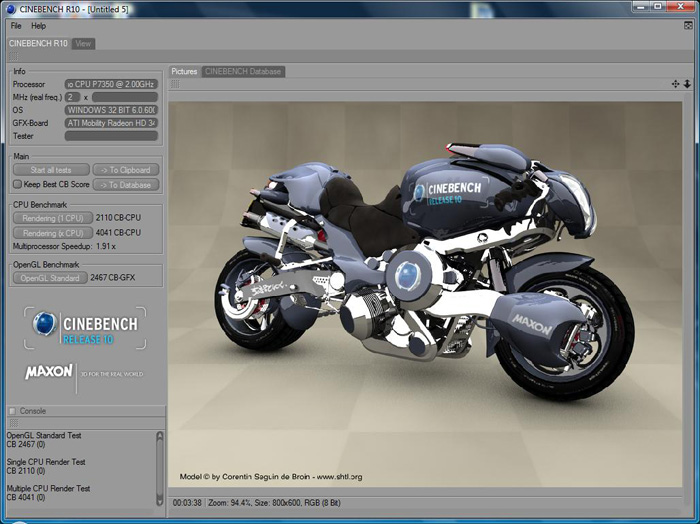Run Rendering (1 CPU) benchmark
The width and height of the screenshot is (700, 524).
pyautogui.click(x=53, y=218)
